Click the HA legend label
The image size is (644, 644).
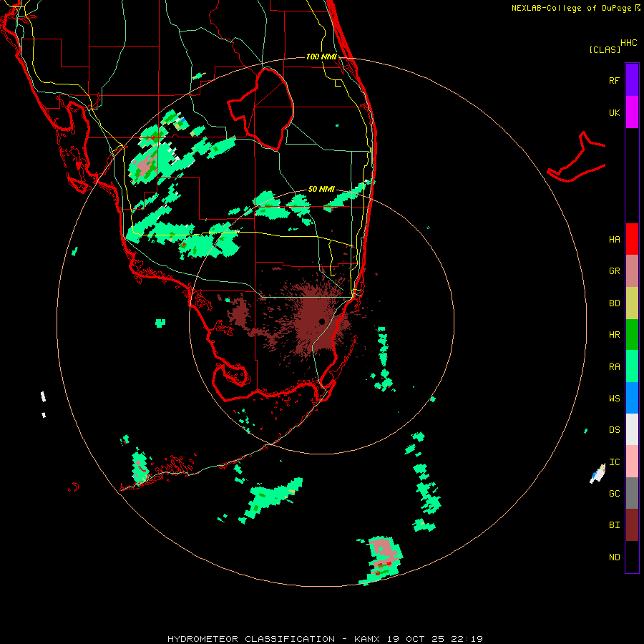pos(614,240)
